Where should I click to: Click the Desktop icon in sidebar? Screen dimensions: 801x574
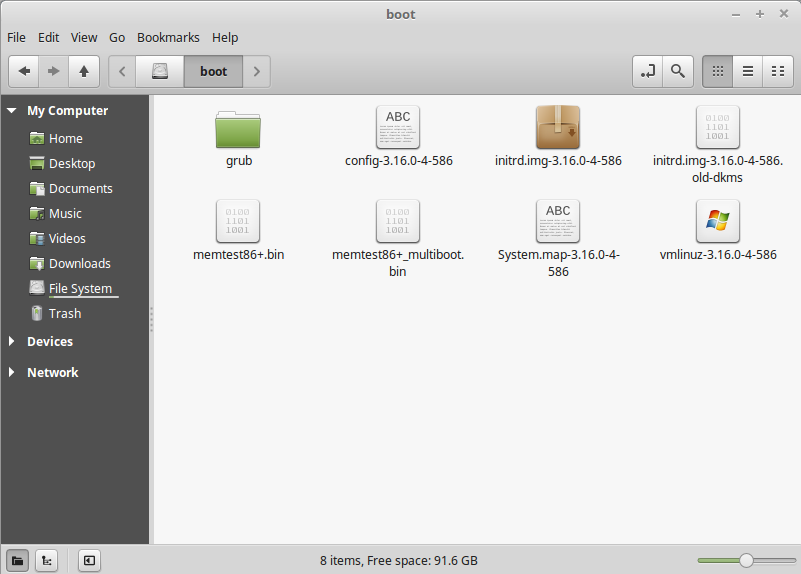point(37,163)
